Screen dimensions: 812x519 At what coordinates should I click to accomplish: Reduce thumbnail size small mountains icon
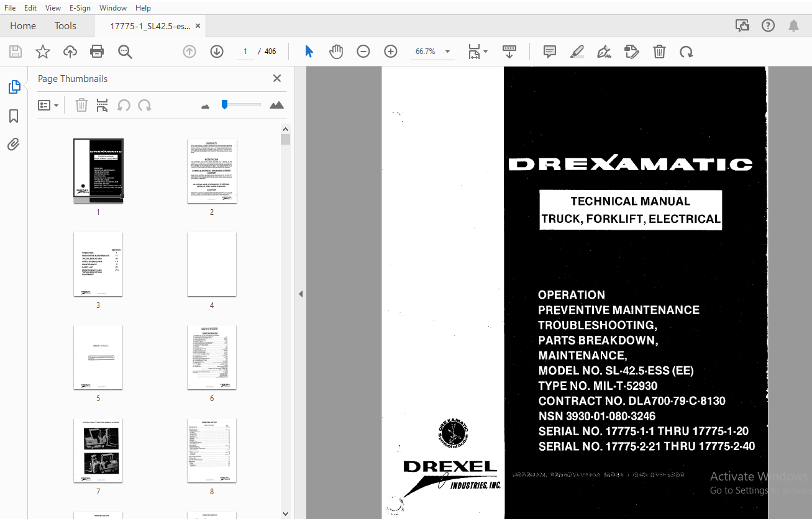tap(206, 106)
